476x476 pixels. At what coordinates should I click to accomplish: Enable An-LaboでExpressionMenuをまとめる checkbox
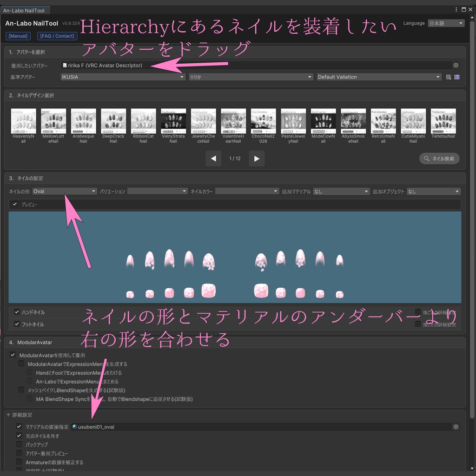click(x=29, y=381)
